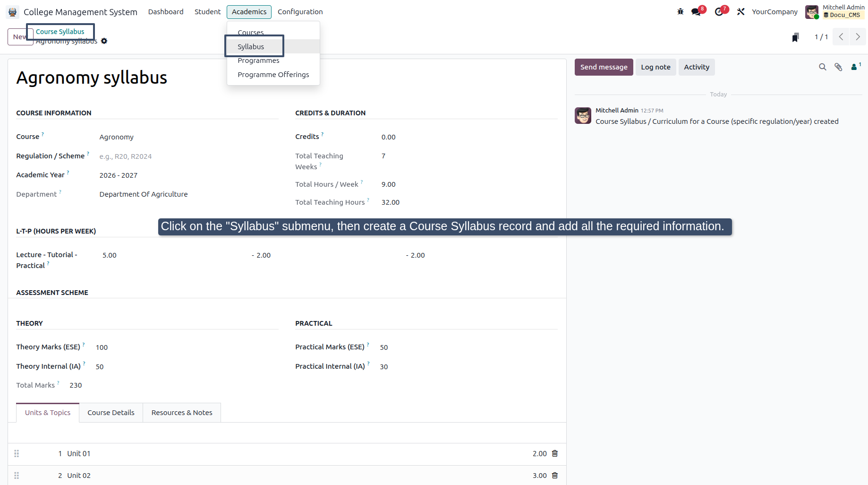Click the Send message button
This screenshot has height=485, width=868.
604,67
